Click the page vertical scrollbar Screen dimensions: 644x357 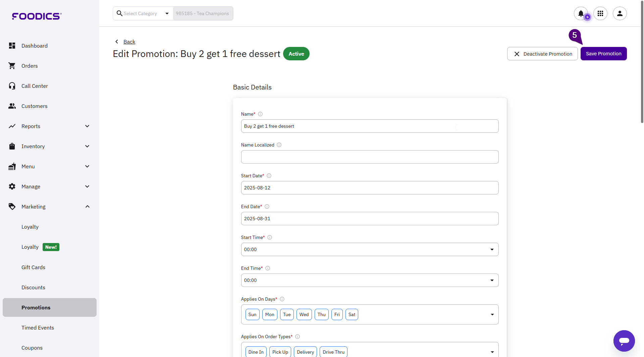(x=642, y=67)
